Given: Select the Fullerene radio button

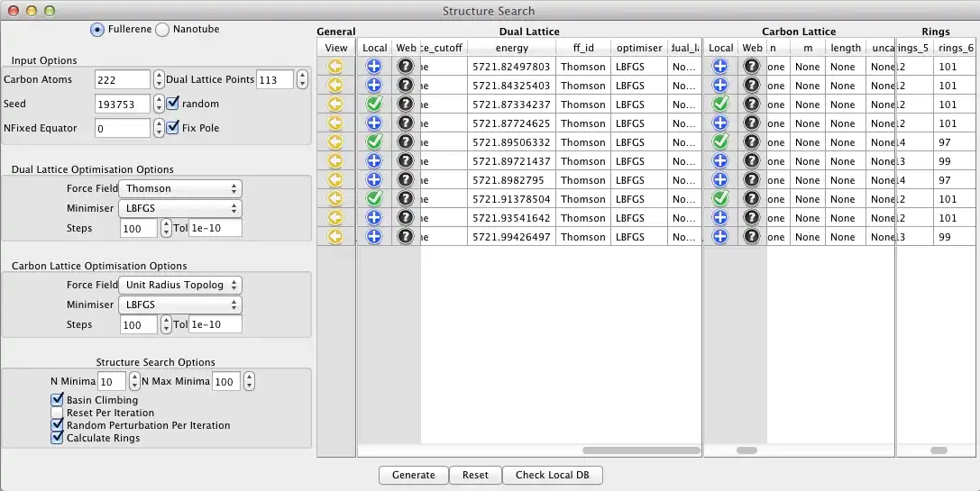Looking at the screenshot, I should pos(96,30).
